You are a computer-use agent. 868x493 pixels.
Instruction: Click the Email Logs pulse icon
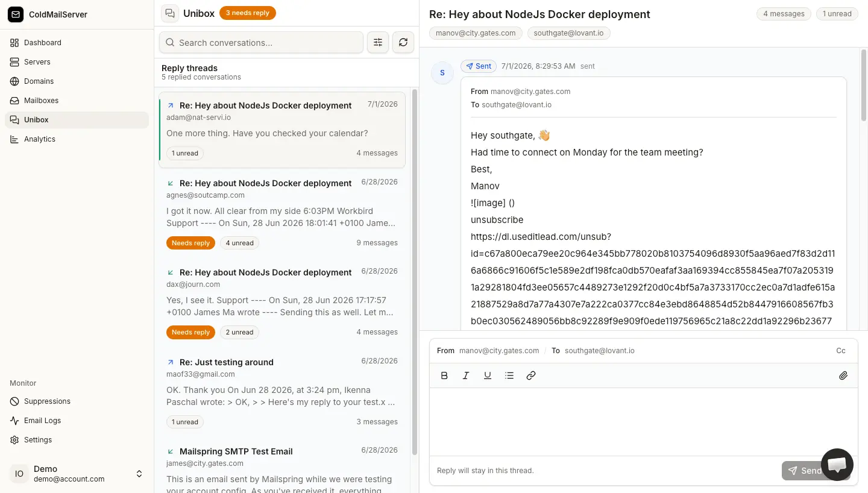click(x=14, y=421)
